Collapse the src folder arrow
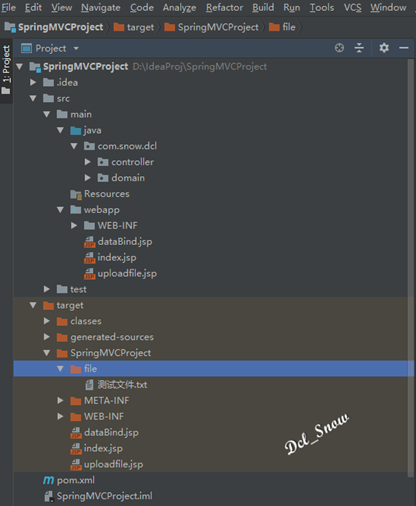This screenshot has height=506, width=416. tap(33, 98)
